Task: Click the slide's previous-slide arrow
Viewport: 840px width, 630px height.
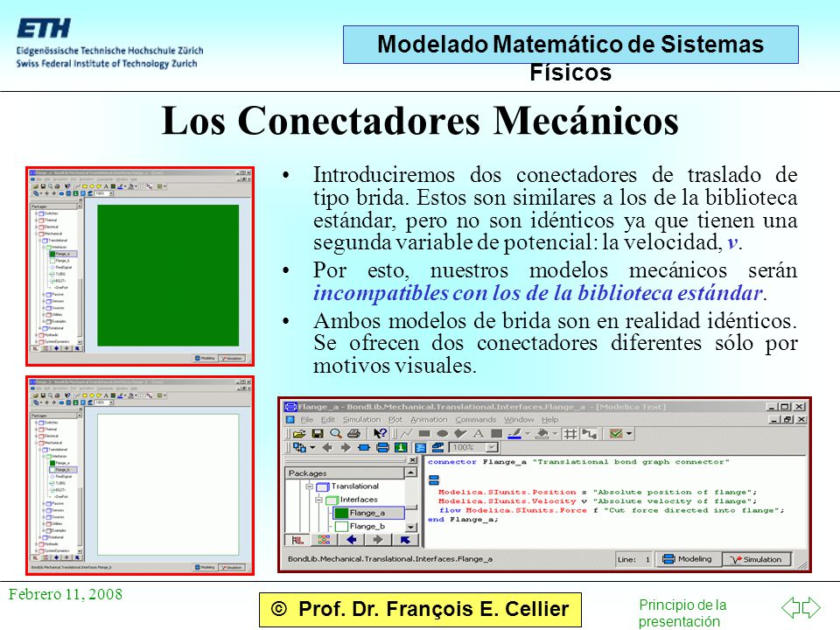Action: pyautogui.click(x=791, y=607)
